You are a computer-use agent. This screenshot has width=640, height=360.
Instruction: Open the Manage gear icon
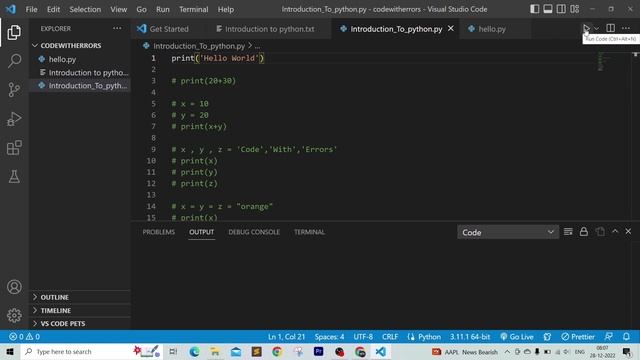(14, 315)
